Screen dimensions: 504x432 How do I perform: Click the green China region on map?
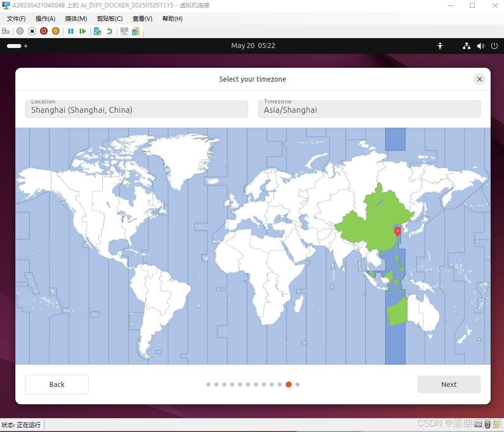click(376, 225)
